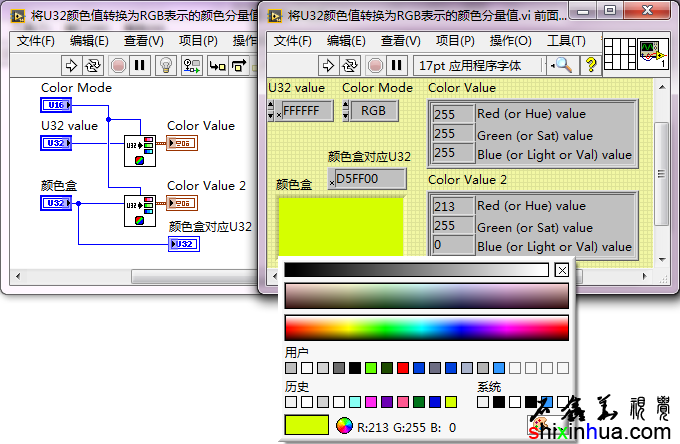Click the Pause button in block diagram toolbar
Image resolution: width=680 pixels, height=444 pixels.
click(140, 65)
